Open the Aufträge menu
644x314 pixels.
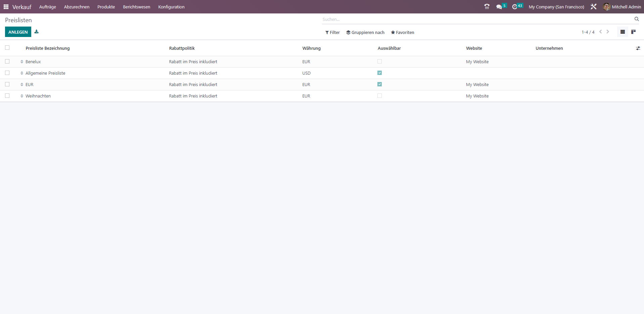(48, 7)
